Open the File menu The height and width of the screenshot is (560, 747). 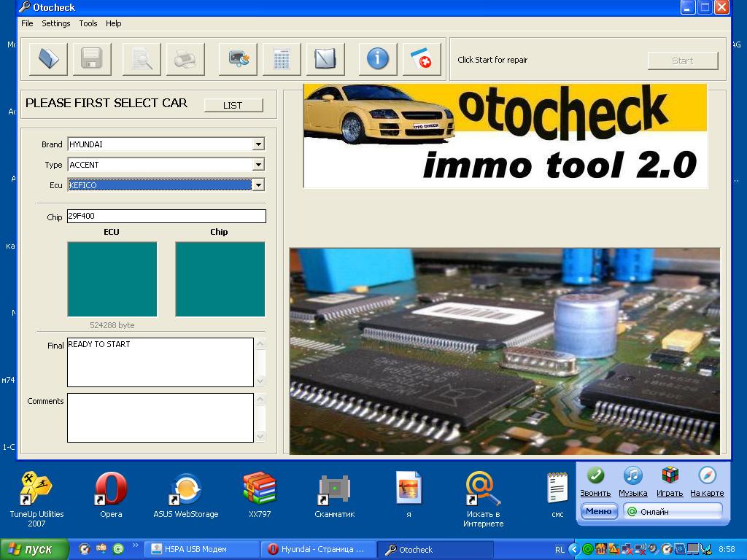click(27, 23)
